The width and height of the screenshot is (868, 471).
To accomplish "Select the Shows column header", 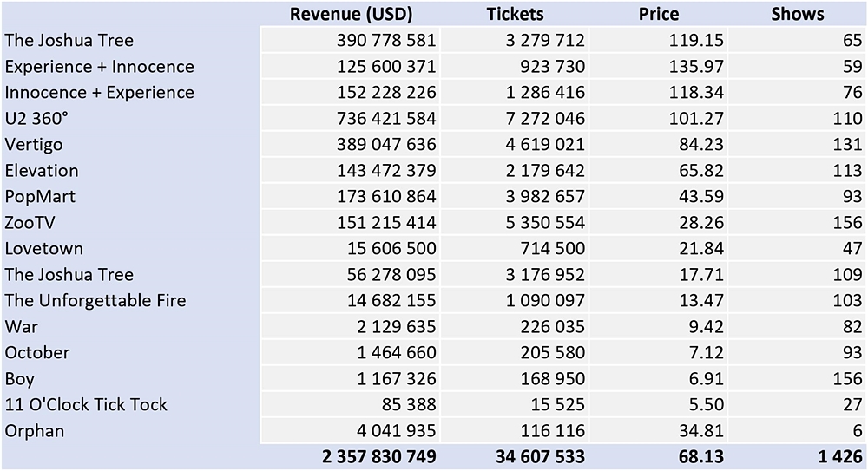I will 797,14.
